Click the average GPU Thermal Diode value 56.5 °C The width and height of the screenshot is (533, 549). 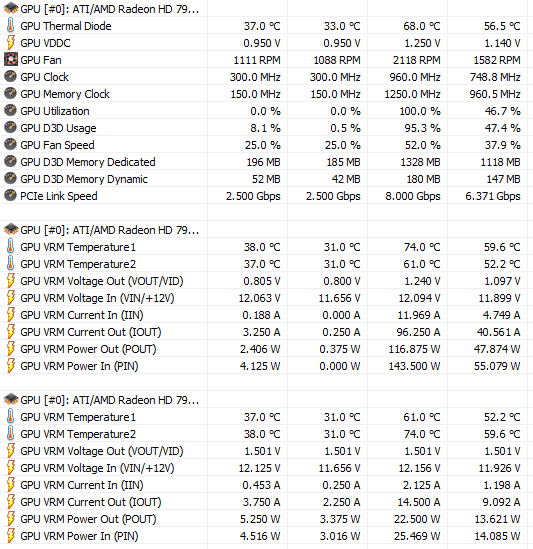[502, 26]
